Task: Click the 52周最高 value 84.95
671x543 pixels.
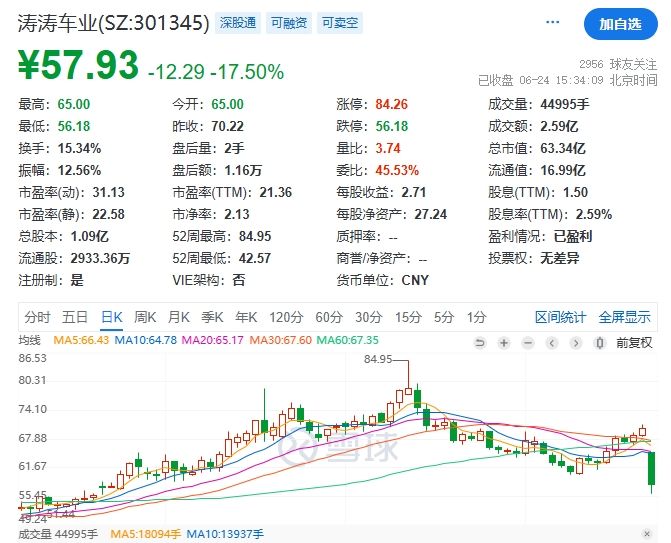Action: [x=255, y=236]
